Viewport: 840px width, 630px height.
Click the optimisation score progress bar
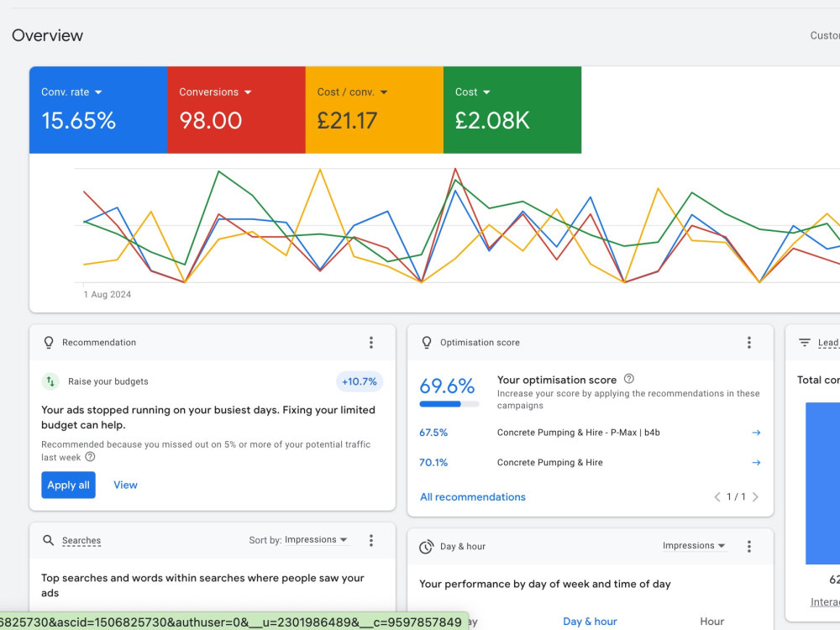point(449,404)
